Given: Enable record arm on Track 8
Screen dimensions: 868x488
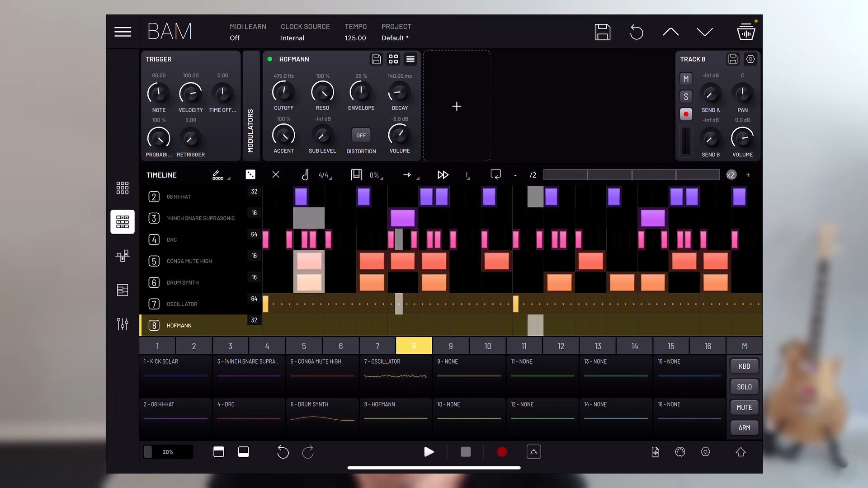Looking at the screenshot, I should pyautogui.click(x=686, y=114).
